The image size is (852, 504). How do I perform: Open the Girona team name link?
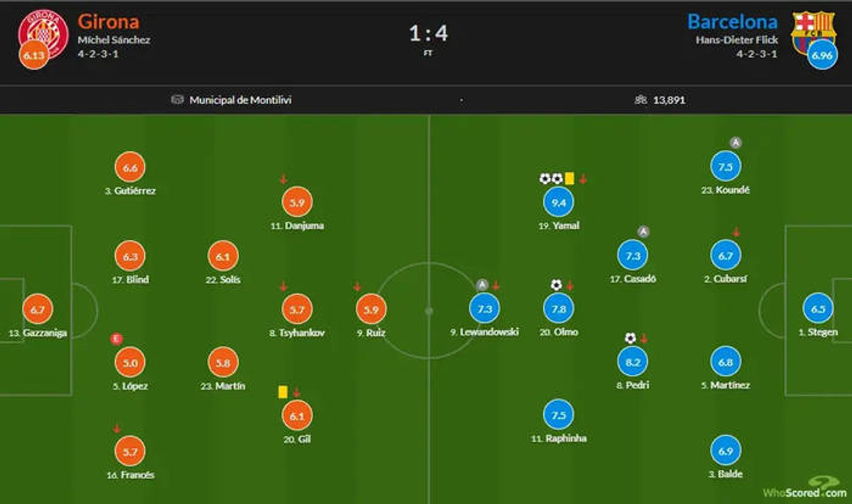coord(108,21)
